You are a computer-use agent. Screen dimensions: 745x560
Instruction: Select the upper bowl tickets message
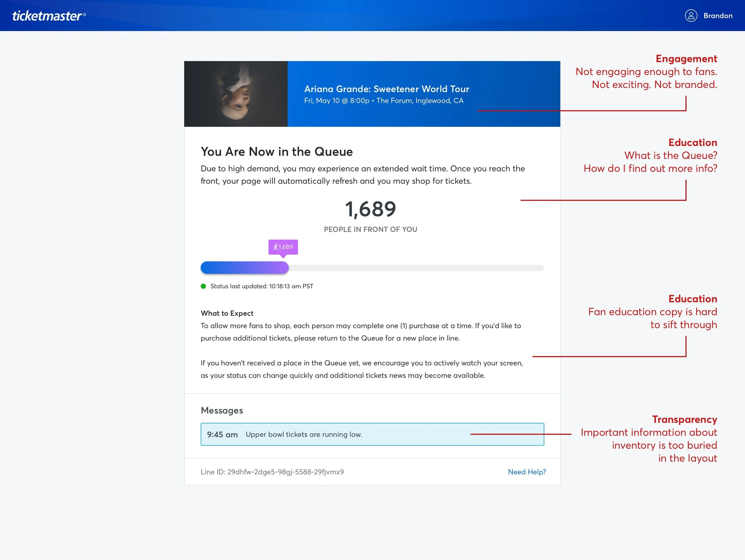tap(304, 435)
